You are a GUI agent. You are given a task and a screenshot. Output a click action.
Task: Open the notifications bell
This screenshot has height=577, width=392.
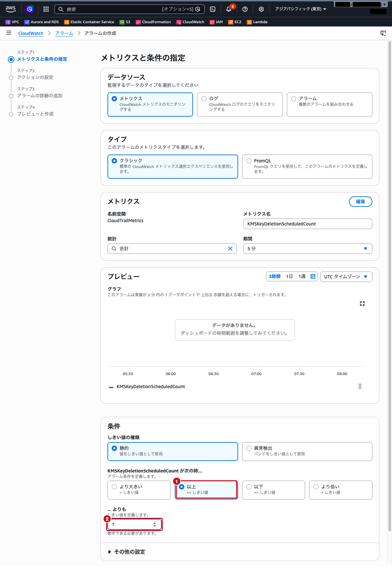[x=229, y=9]
